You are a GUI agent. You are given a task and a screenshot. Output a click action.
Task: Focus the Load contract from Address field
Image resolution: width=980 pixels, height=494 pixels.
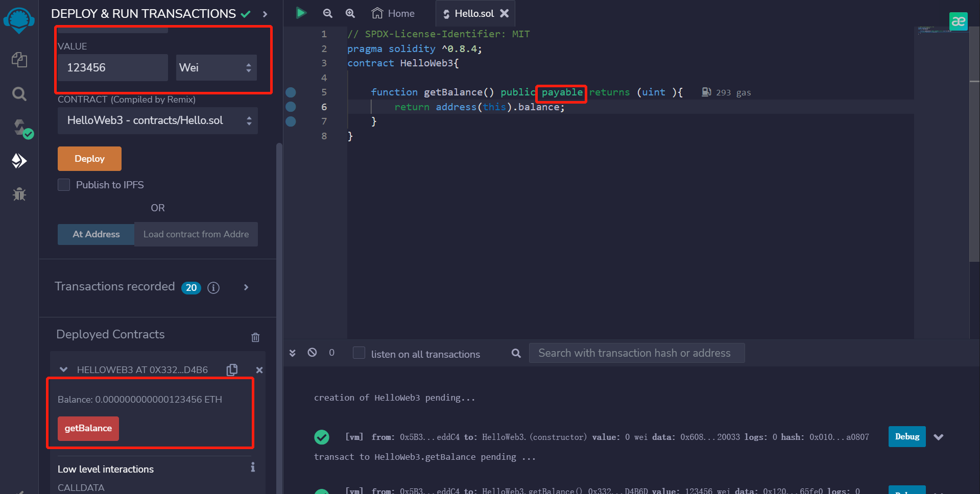coord(196,234)
